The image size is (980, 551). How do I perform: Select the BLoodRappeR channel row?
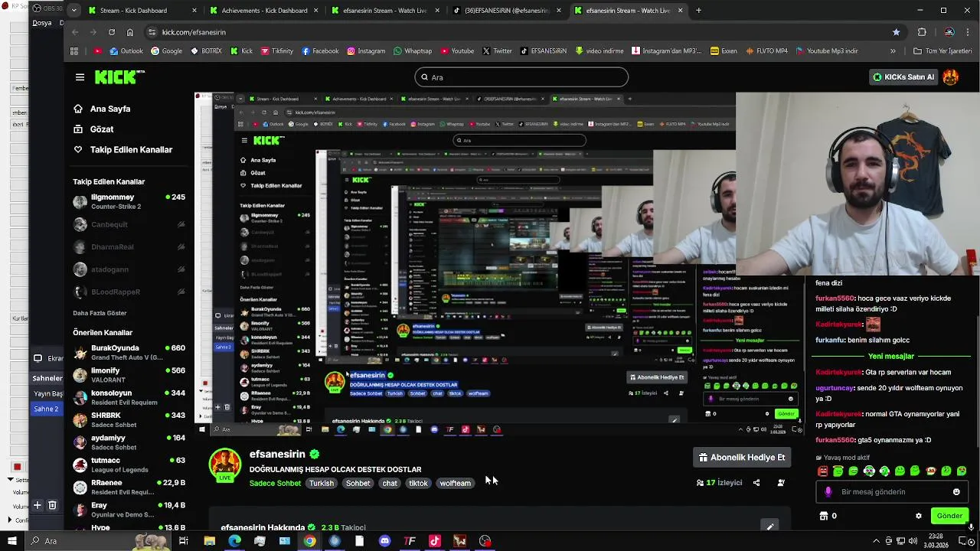tap(129, 292)
